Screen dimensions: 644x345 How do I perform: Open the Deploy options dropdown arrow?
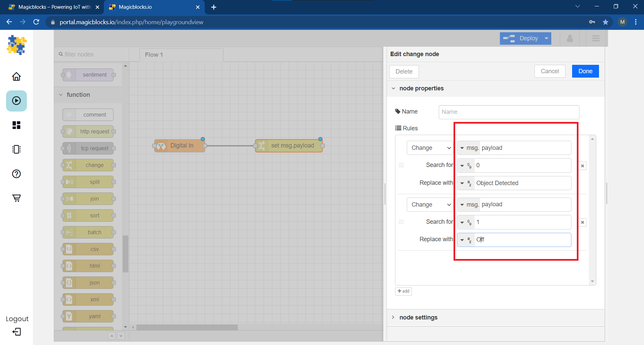pos(547,38)
